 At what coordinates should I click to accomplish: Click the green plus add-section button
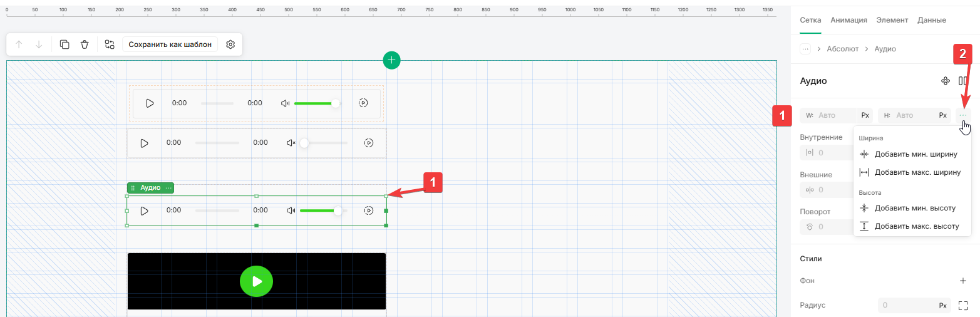coord(391,60)
